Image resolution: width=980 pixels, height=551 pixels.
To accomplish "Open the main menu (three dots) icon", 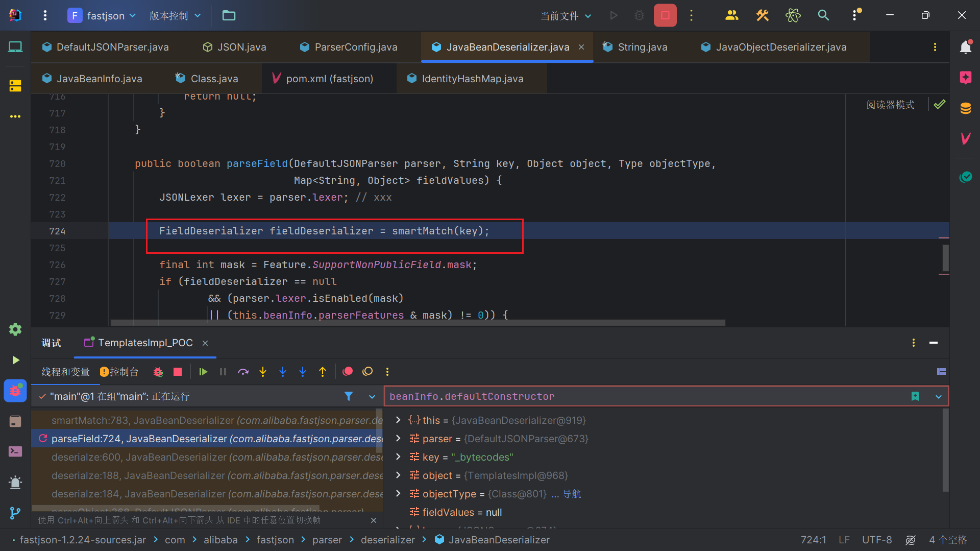I will (x=45, y=16).
